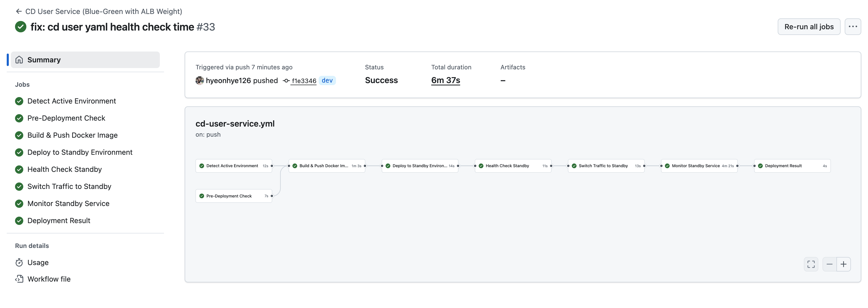868x308 pixels.
Task: Click the fullscreen graph icon
Action: (811, 264)
